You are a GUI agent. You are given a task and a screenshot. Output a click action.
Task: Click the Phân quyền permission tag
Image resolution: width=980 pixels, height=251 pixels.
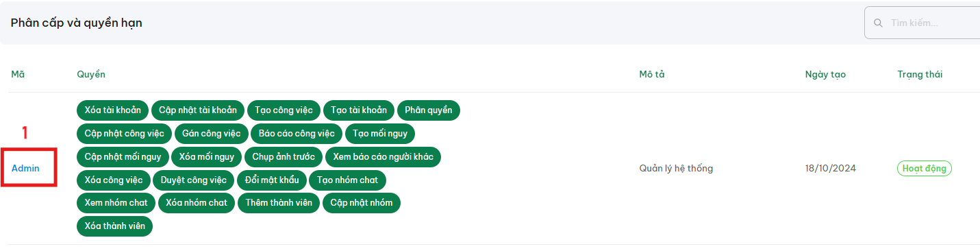pyautogui.click(x=429, y=110)
